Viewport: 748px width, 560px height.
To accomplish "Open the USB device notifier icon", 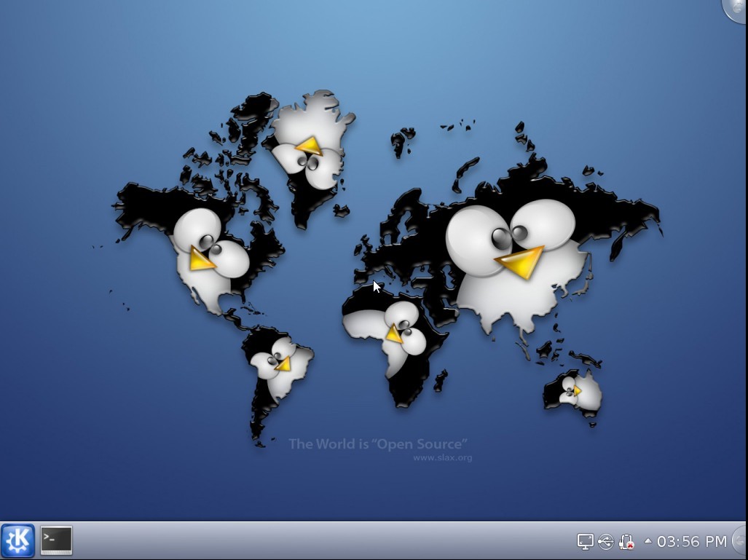I will tap(605, 541).
